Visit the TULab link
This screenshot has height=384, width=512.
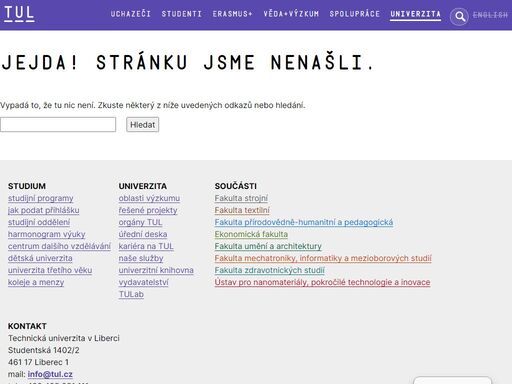tap(131, 294)
